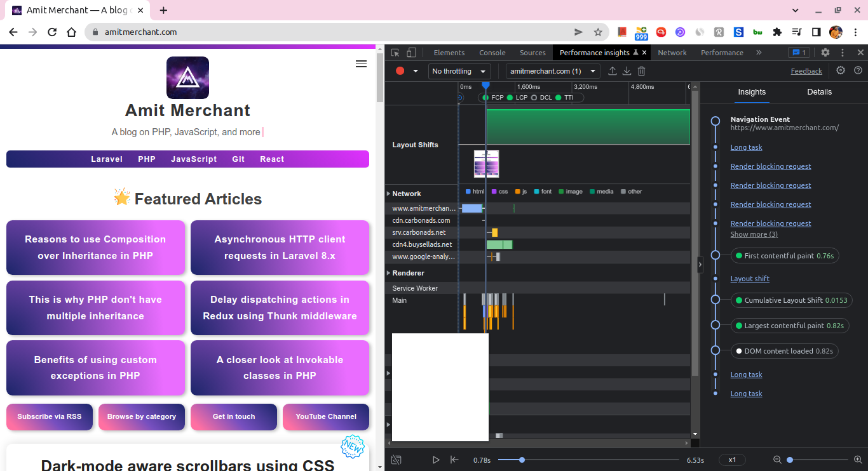Delete the recording with trash icon
This screenshot has height=471, width=868.
point(642,71)
